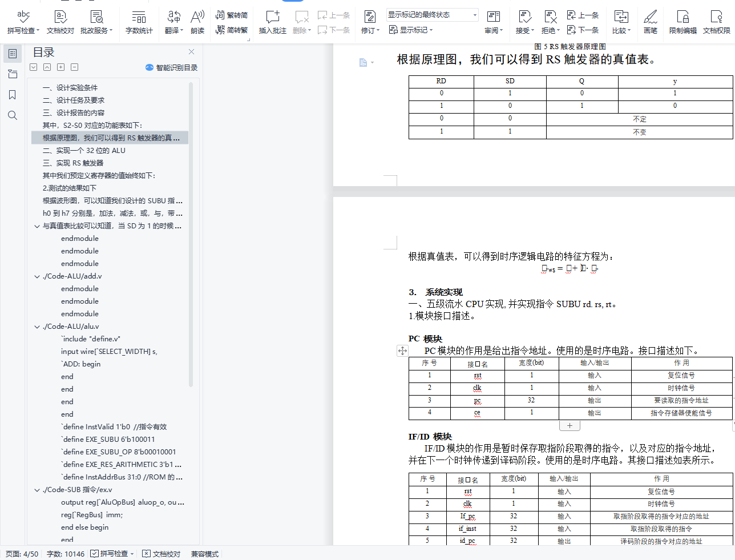Run 文档校对 document proofreading
Viewport: 735px width, 560px height.
coord(60,22)
